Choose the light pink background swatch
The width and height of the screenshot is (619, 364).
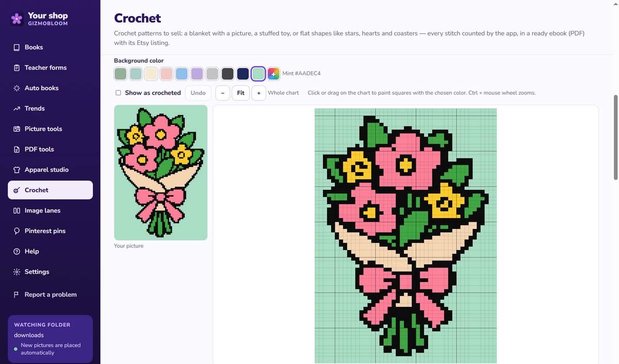(166, 74)
